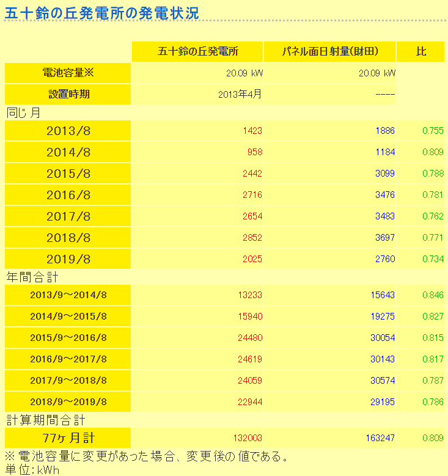Select the 五十鈴の丘発電所 column header
The width and height of the screenshot is (448, 476).
[x=197, y=51]
